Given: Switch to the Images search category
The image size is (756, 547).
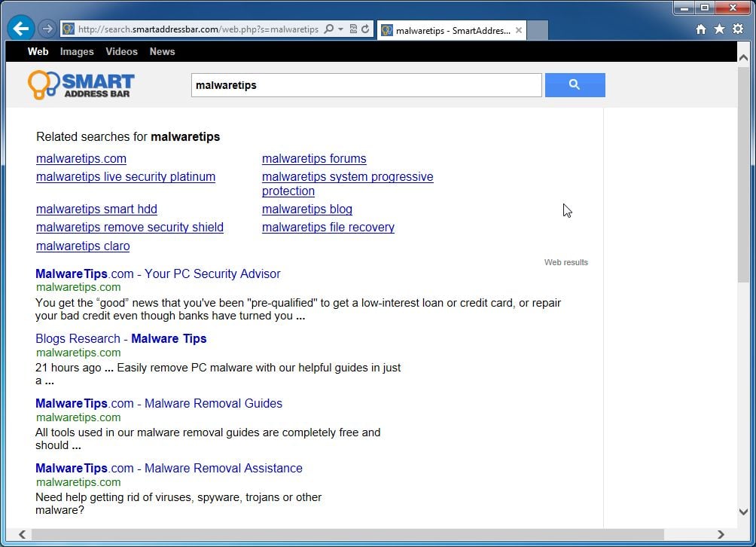Looking at the screenshot, I should point(77,52).
